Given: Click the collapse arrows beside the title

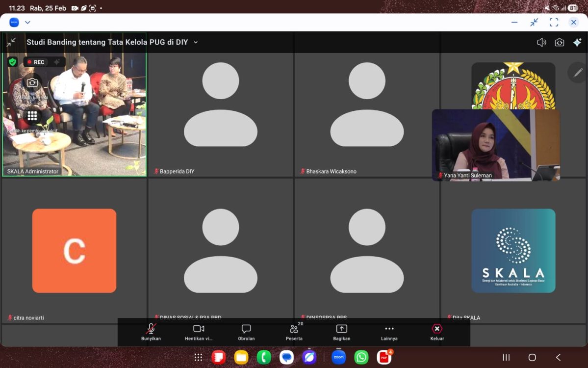Looking at the screenshot, I should click(11, 42).
